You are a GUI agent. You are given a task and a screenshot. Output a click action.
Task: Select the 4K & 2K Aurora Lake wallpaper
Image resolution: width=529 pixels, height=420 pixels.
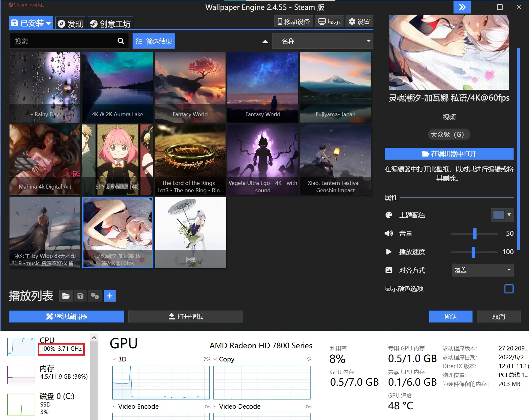[x=118, y=87]
